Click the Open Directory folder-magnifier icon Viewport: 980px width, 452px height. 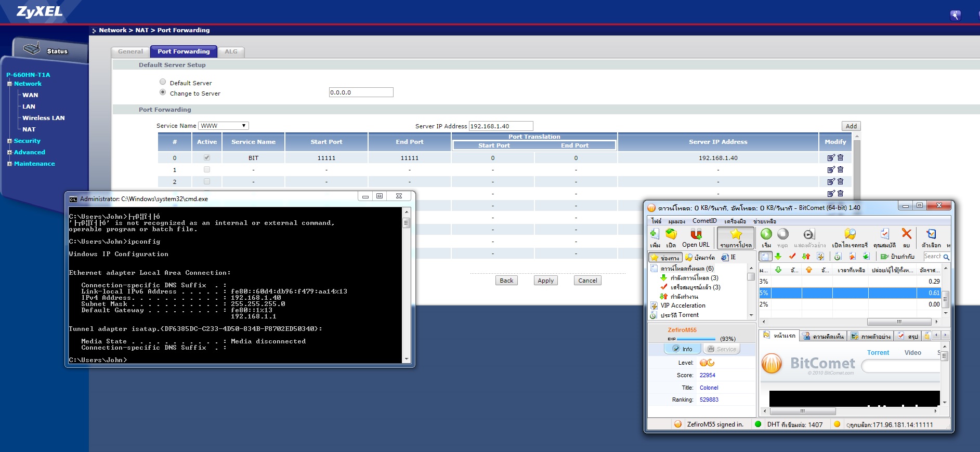pos(850,234)
